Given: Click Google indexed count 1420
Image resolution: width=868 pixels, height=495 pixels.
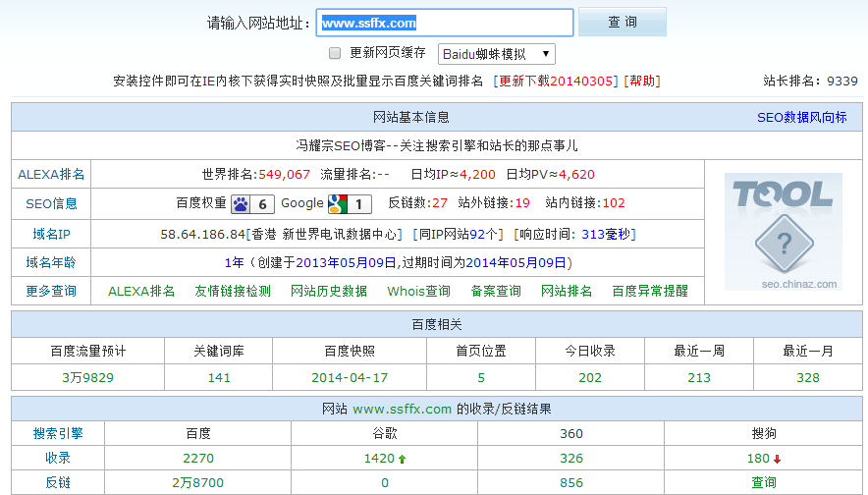Looking at the screenshot, I should (x=379, y=458).
